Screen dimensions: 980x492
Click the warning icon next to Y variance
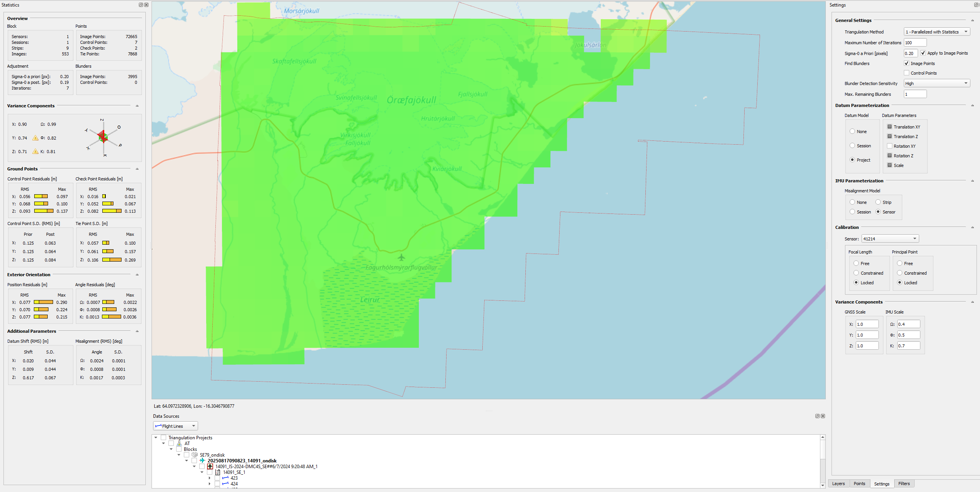coord(35,138)
